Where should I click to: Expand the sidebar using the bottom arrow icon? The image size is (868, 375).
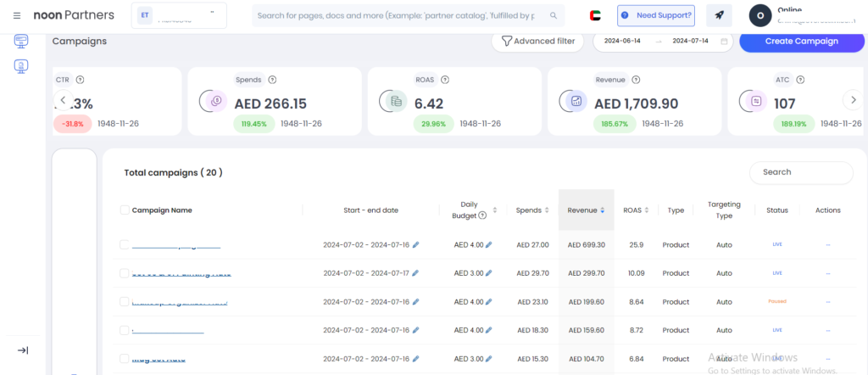(23, 350)
